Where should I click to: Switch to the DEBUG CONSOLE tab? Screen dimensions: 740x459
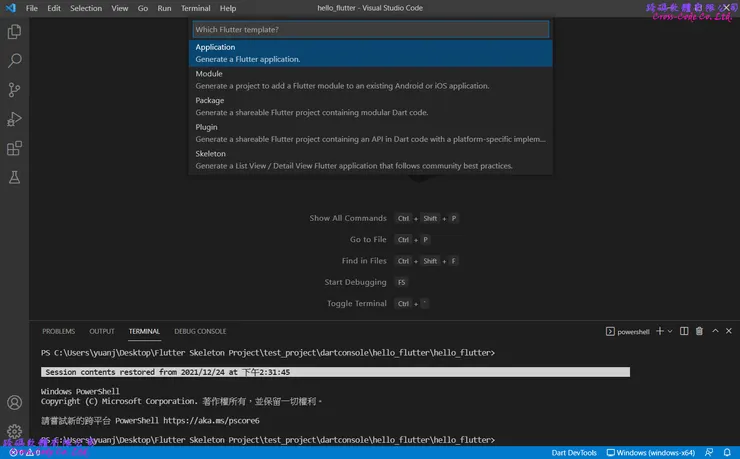click(x=200, y=331)
